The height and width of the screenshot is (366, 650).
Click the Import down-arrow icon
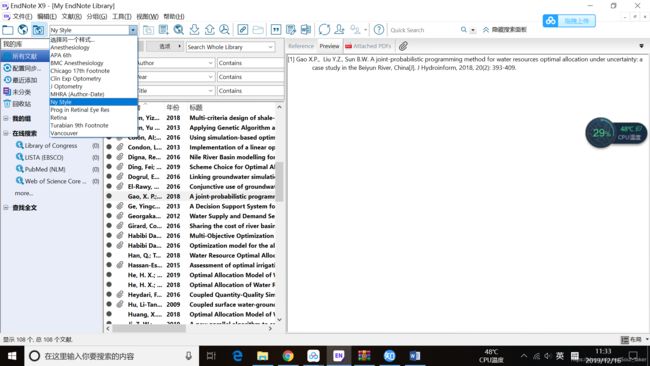[x=194, y=30]
